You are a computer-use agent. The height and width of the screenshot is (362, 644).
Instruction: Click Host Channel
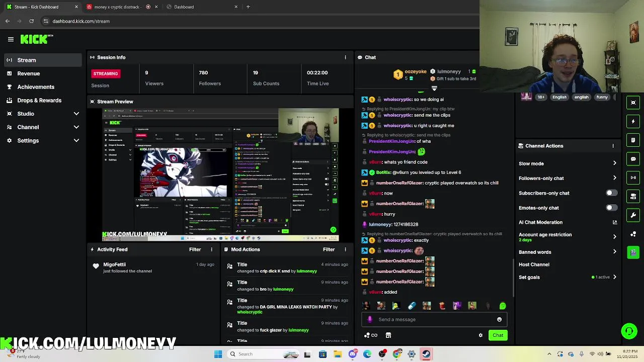point(534,264)
